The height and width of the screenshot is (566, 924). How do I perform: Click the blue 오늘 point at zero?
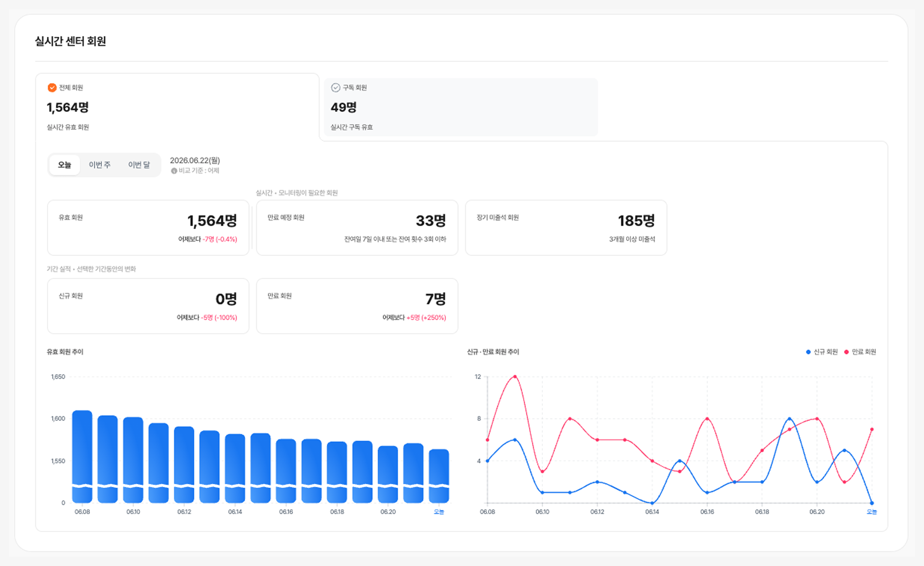[x=872, y=503]
